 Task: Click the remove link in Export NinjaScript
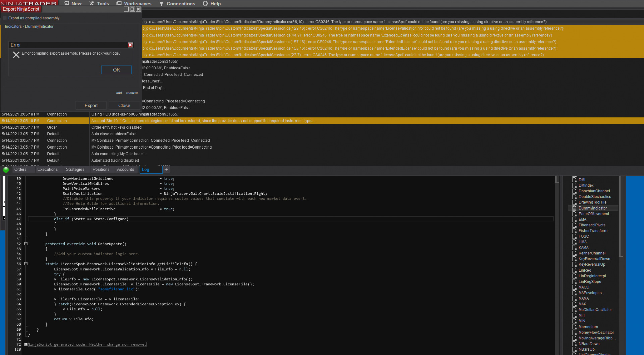click(132, 93)
